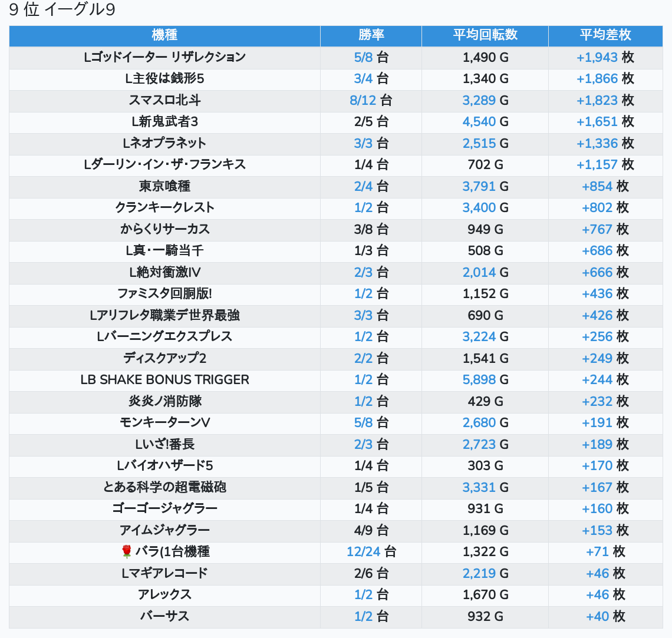Screen dimensions: 672x638
Task: Click the 3,331 G value for とある科学の超電磁砲
Action: click(x=479, y=487)
